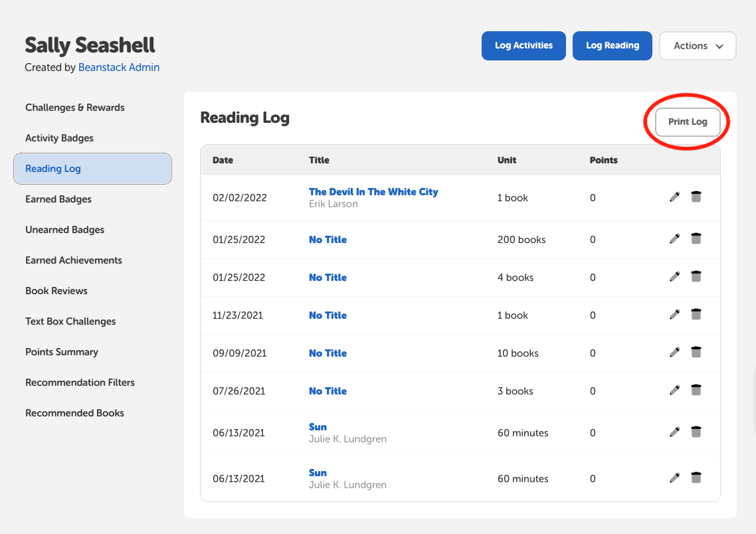This screenshot has height=534, width=756.
Task: Click the Log Reading button
Action: 612,46
